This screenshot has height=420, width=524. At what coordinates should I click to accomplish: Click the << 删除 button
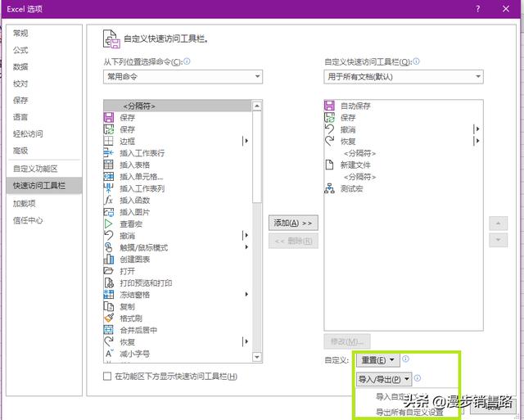click(293, 241)
